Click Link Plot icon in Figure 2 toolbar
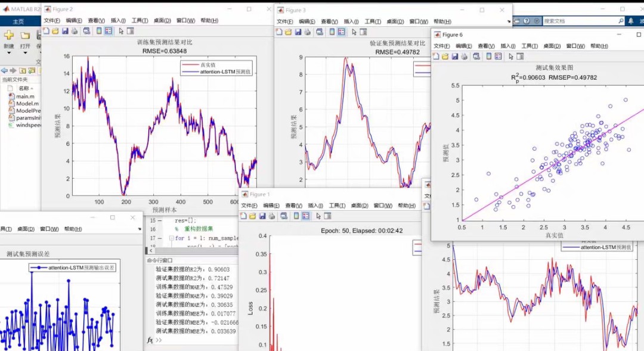The width and height of the screenshot is (644, 351). (x=86, y=31)
